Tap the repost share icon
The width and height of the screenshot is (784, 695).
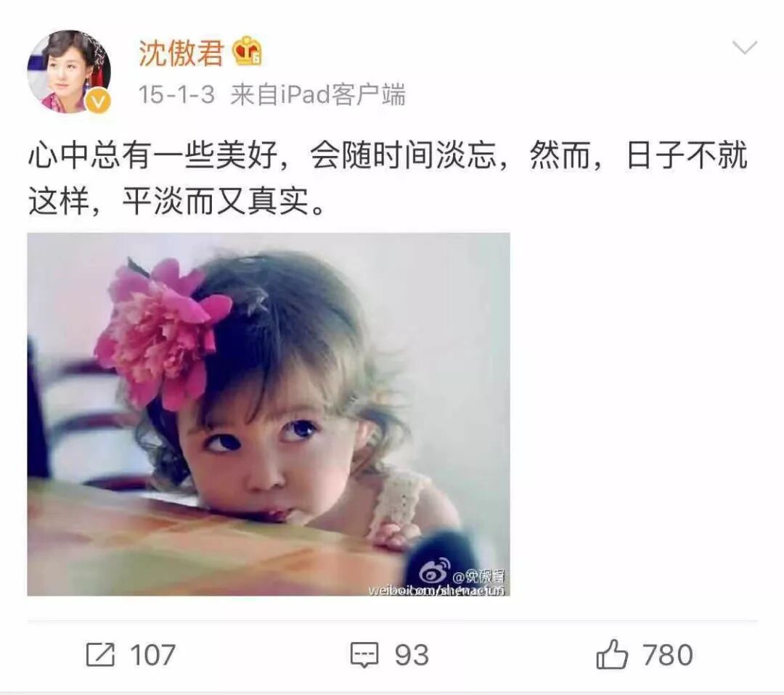point(100,654)
